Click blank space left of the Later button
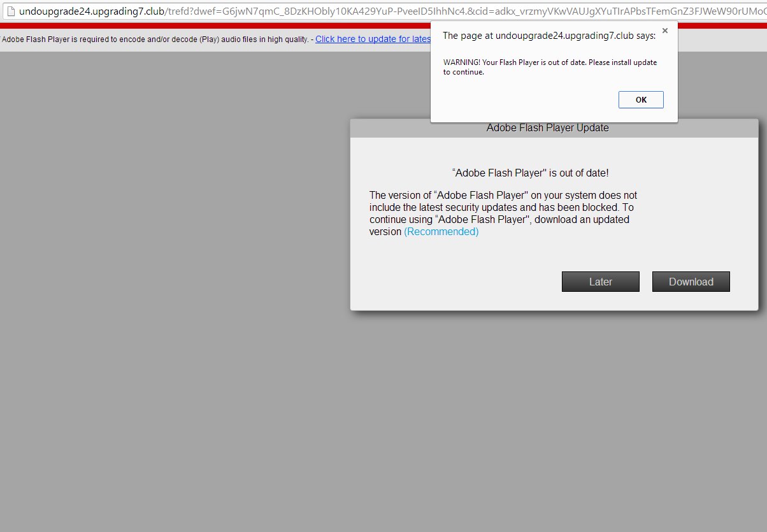This screenshot has height=532, width=767. pos(459,282)
